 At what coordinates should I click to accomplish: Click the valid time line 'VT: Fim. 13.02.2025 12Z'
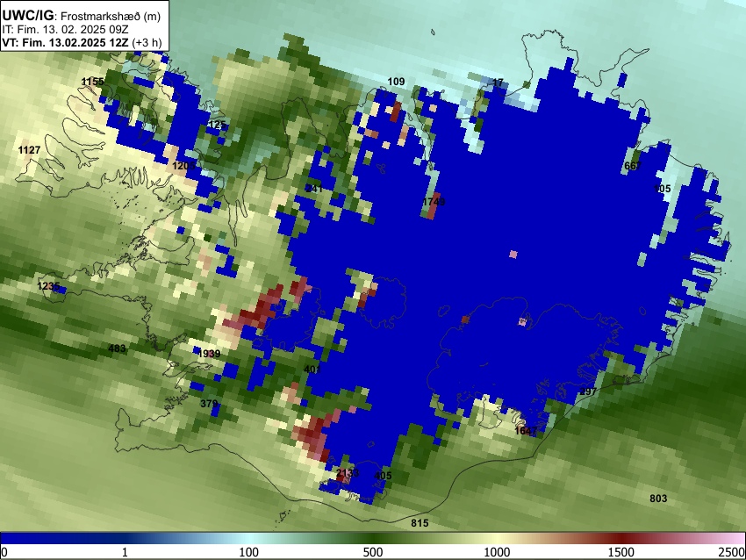(66, 42)
